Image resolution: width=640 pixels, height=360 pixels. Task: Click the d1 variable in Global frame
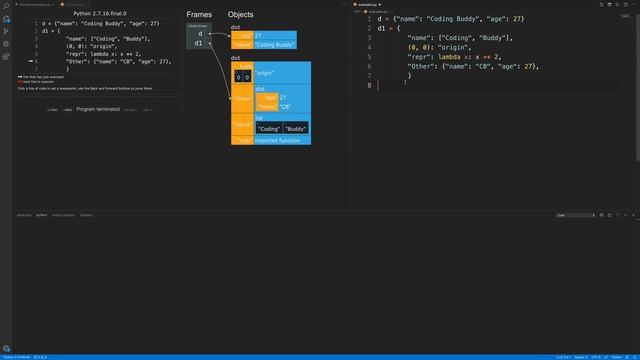(x=198, y=43)
